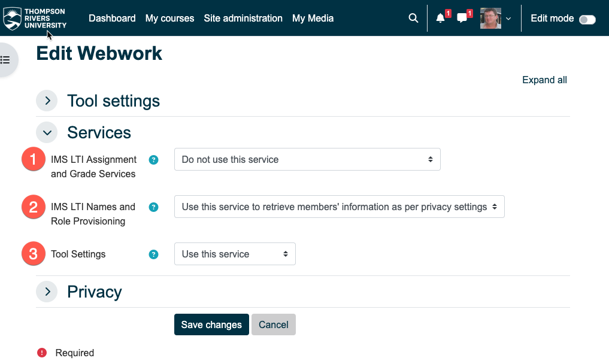
Task: Click the Save changes button
Action: 211,324
